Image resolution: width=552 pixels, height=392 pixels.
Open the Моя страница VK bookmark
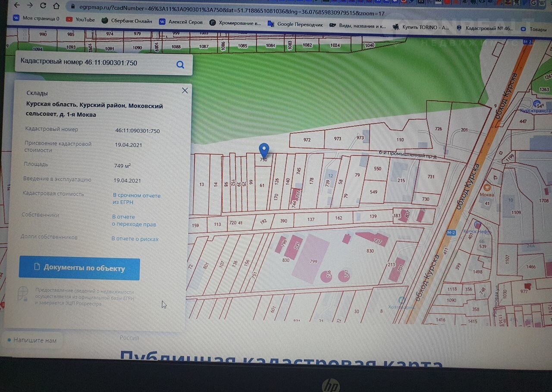[x=37, y=19]
